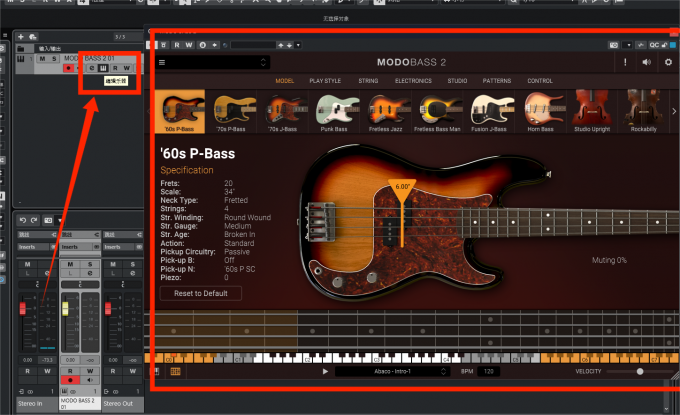Pick the Fusion J-Bass model
The image size is (680, 415).
(x=489, y=111)
